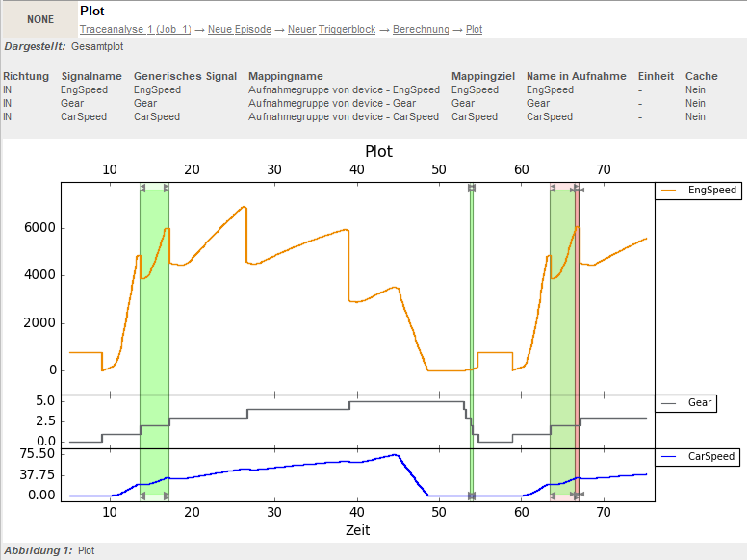Click the Plot breadcrumb link

click(x=475, y=29)
